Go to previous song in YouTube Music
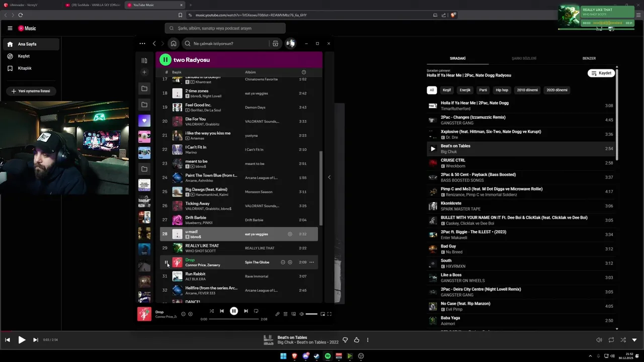This screenshot has height=362, width=644. (8, 340)
